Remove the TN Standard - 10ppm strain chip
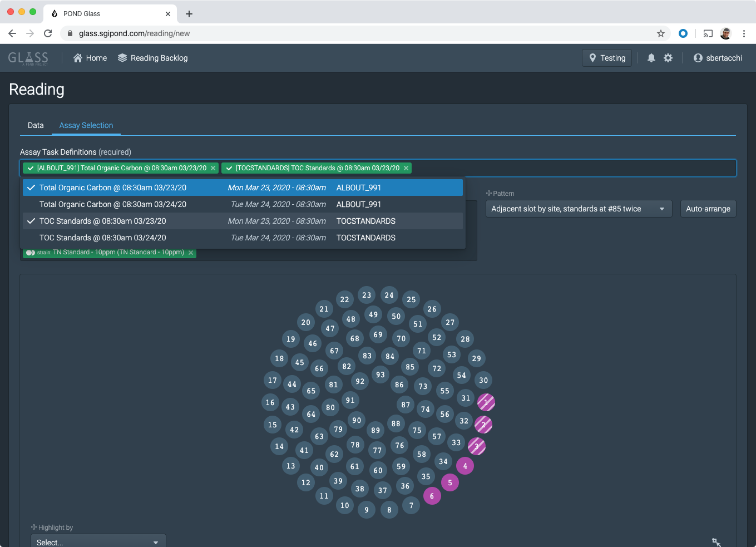 (x=190, y=252)
